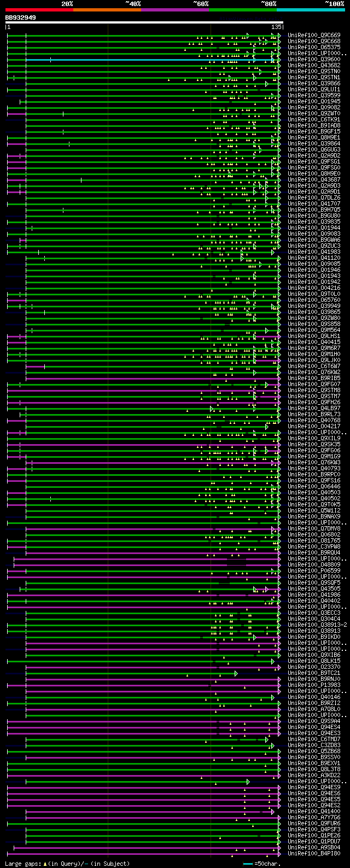This screenshot has height=868, width=350.
Task: Click the orange ~40% identity legend segment
Action: click(107, 10)
